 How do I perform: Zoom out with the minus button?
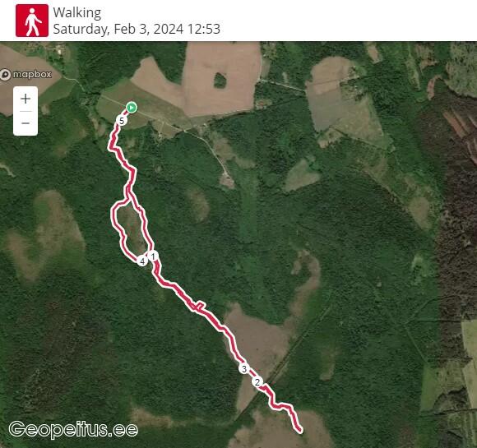[x=25, y=123]
